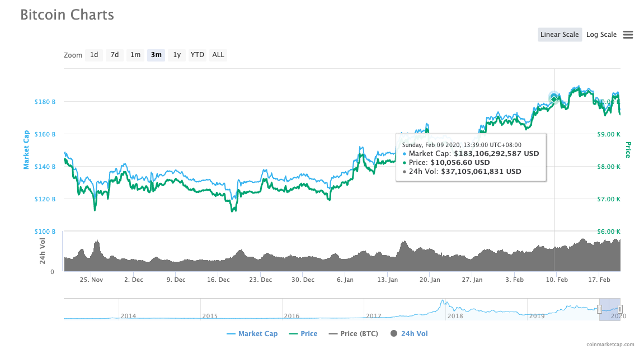Click the green diamond price marker
The image size is (644, 354).
[x=554, y=99]
